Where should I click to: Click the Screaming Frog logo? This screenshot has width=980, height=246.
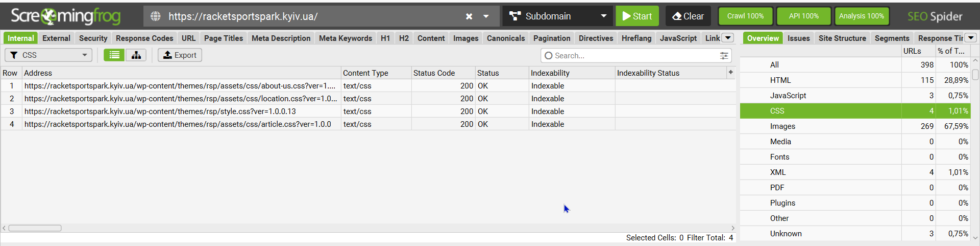tap(66, 16)
